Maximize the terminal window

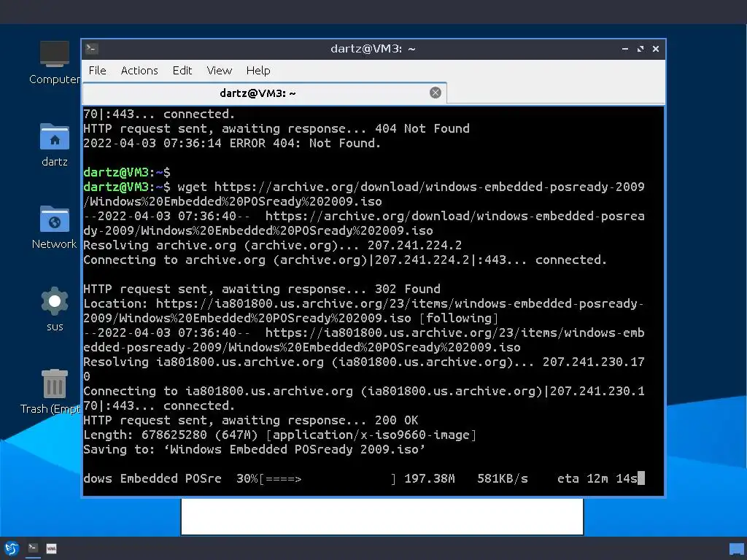tap(640, 49)
